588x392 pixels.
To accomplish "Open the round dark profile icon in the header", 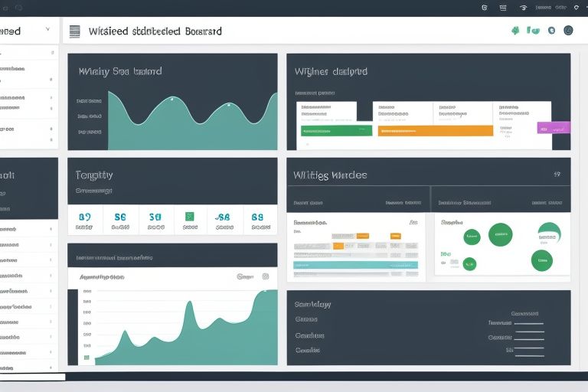I will pyautogui.click(x=568, y=31).
